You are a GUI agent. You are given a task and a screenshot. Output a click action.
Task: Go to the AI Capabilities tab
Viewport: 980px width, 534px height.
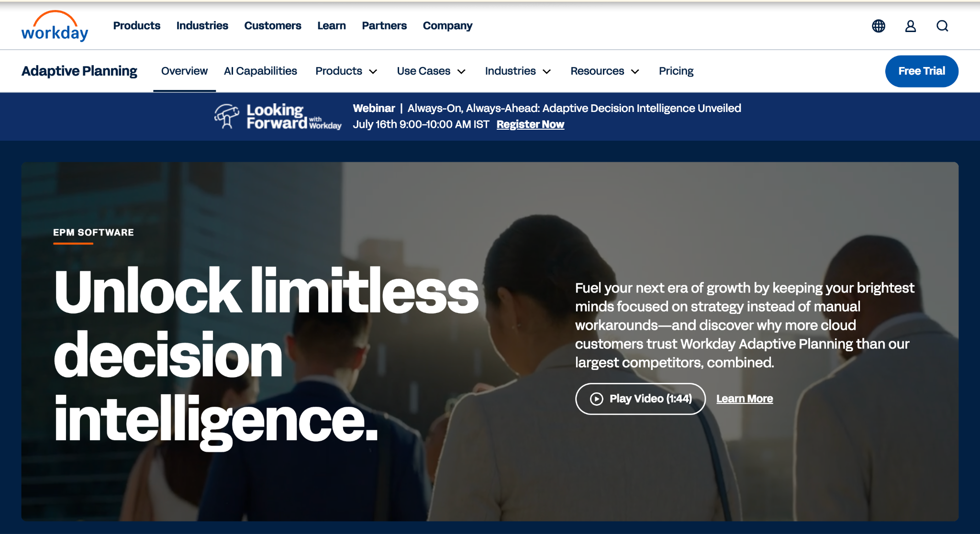(x=260, y=71)
